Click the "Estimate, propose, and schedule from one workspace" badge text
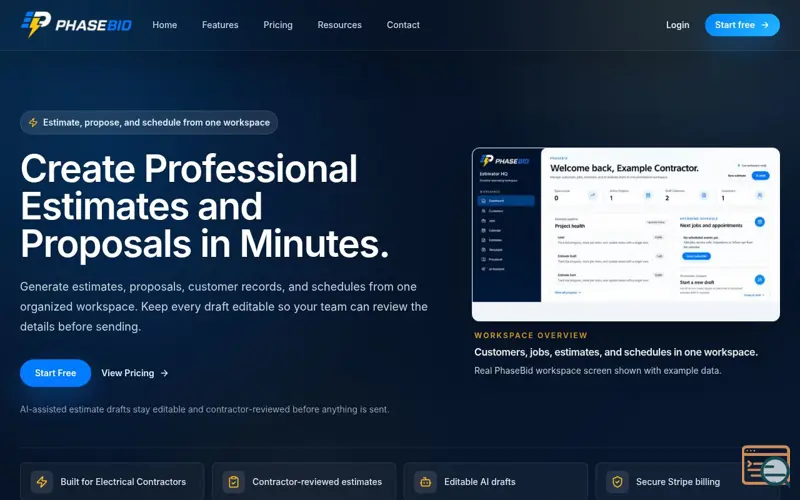800x500 pixels. (156, 122)
